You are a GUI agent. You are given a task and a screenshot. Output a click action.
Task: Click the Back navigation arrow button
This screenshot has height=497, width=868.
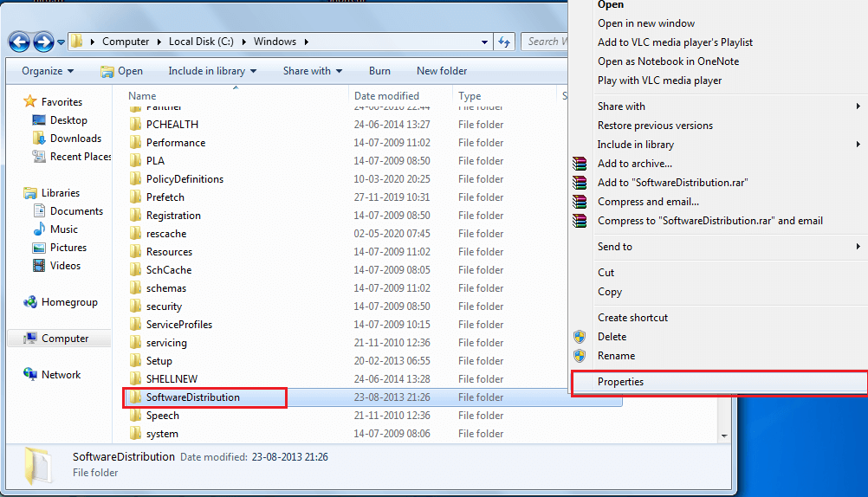pyautogui.click(x=19, y=42)
